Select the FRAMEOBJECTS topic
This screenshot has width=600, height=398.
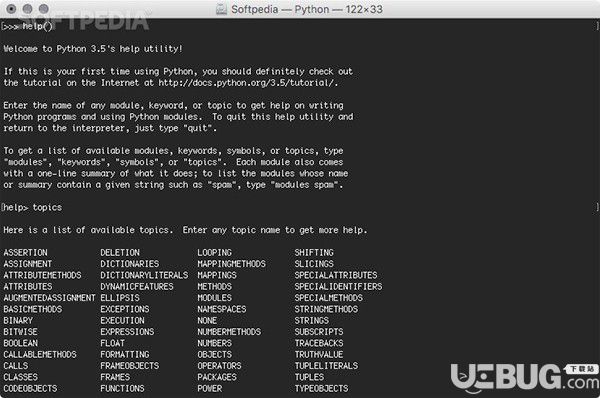(130, 366)
